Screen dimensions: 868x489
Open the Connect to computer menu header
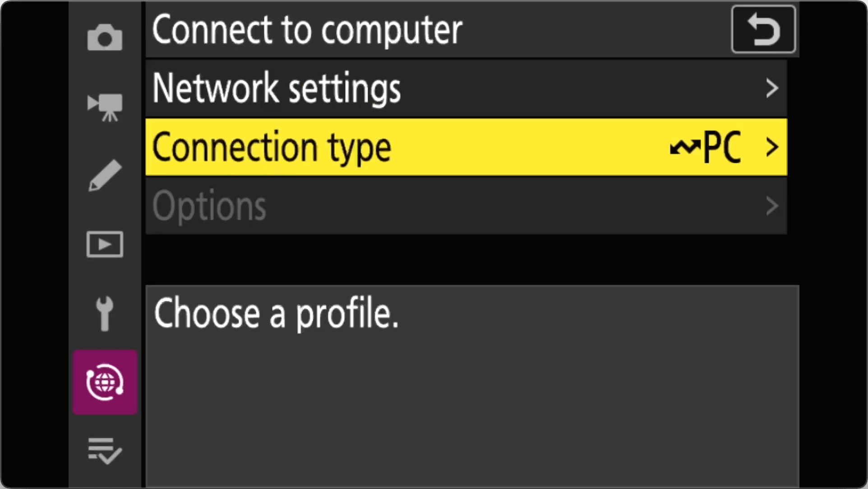tap(307, 29)
